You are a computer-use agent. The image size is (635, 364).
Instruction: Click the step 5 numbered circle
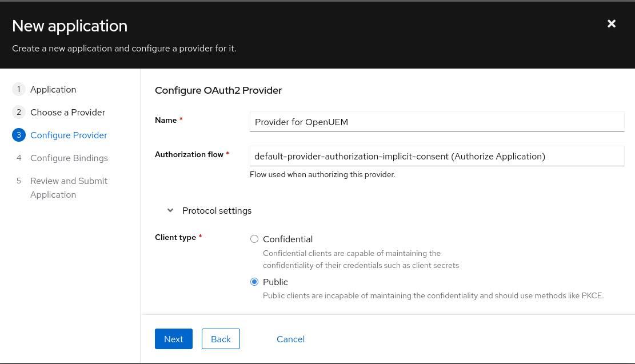pos(18,181)
